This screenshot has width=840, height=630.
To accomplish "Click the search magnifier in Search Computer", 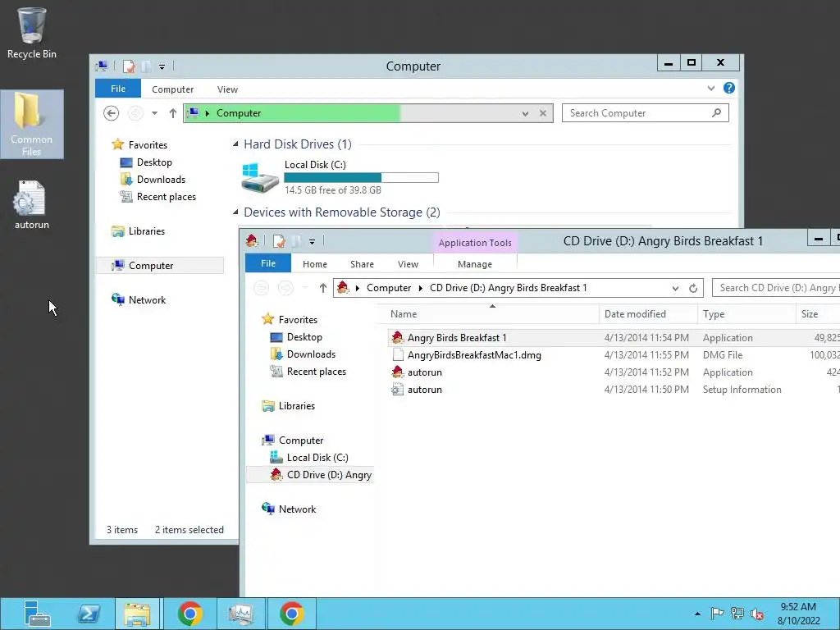I will (716, 113).
